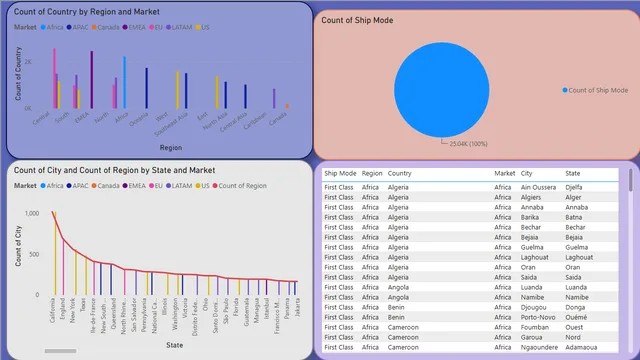The width and height of the screenshot is (640, 360).
Task: Select the Porto-Novo city cell
Action: click(x=538, y=317)
